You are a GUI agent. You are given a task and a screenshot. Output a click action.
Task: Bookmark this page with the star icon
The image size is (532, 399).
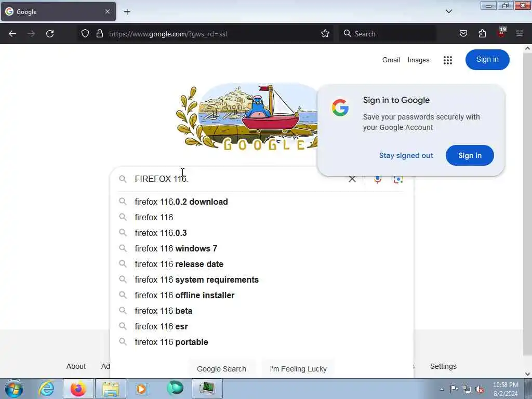325,34
